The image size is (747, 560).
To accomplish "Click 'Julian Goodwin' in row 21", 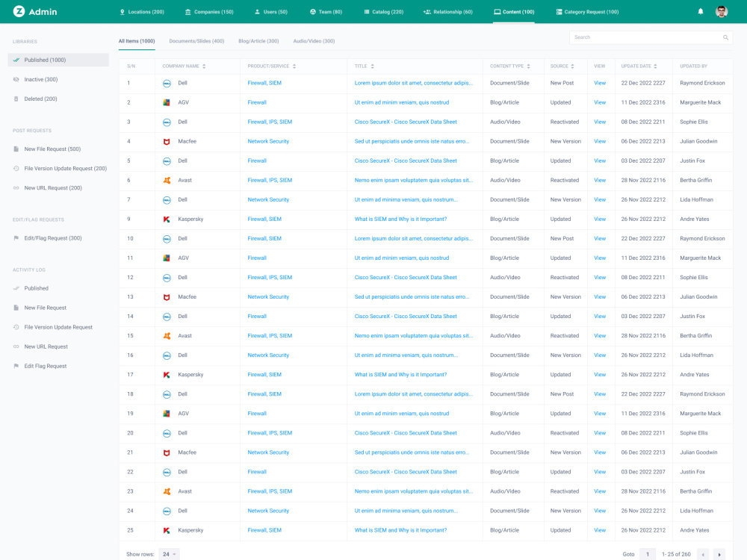I will coord(698,452).
